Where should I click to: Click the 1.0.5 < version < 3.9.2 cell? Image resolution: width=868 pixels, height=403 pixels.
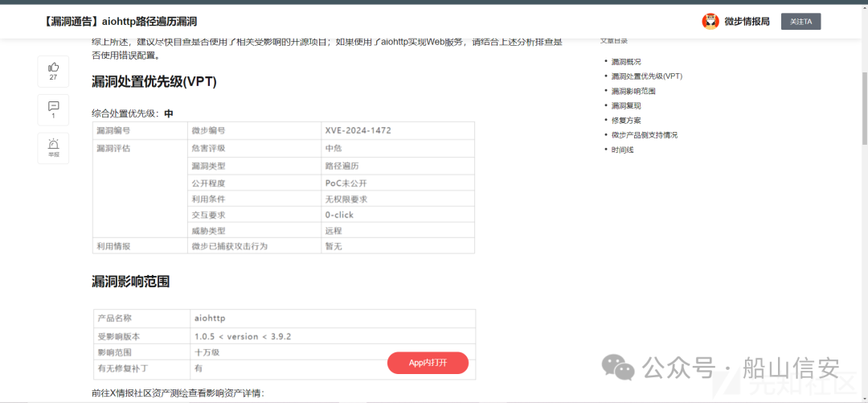(x=333, y=336)
